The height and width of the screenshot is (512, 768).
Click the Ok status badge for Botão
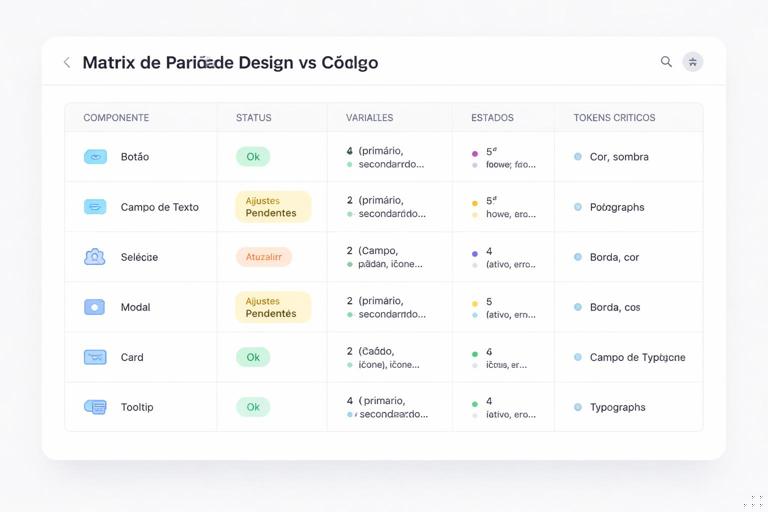click(x=253, y=157)
